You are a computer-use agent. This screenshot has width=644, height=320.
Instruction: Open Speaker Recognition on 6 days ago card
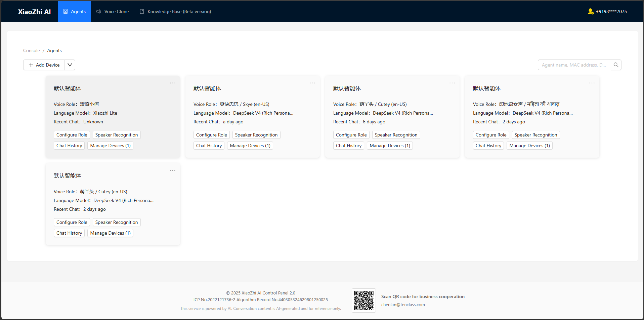pyautogui.click(x=396, y=135)
